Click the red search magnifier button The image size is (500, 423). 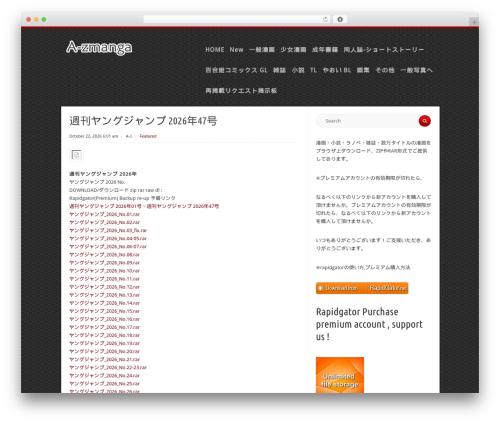point(424,121)
